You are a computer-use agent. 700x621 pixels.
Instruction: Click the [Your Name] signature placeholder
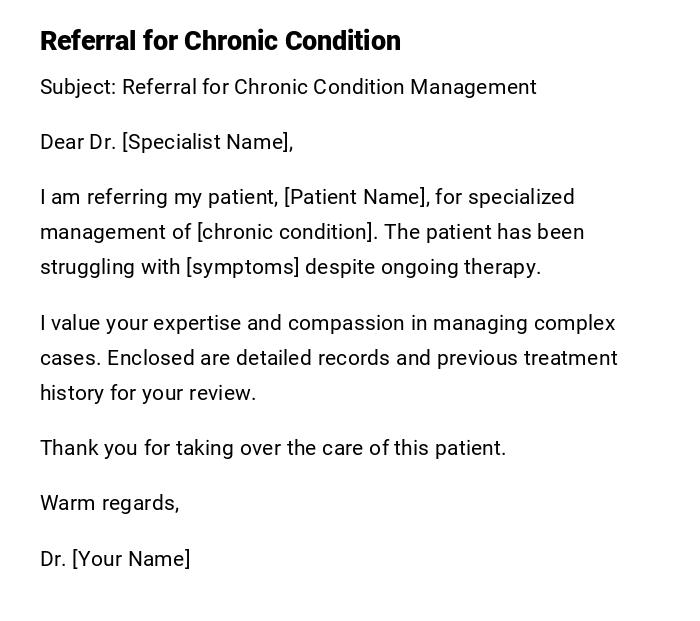131,559
